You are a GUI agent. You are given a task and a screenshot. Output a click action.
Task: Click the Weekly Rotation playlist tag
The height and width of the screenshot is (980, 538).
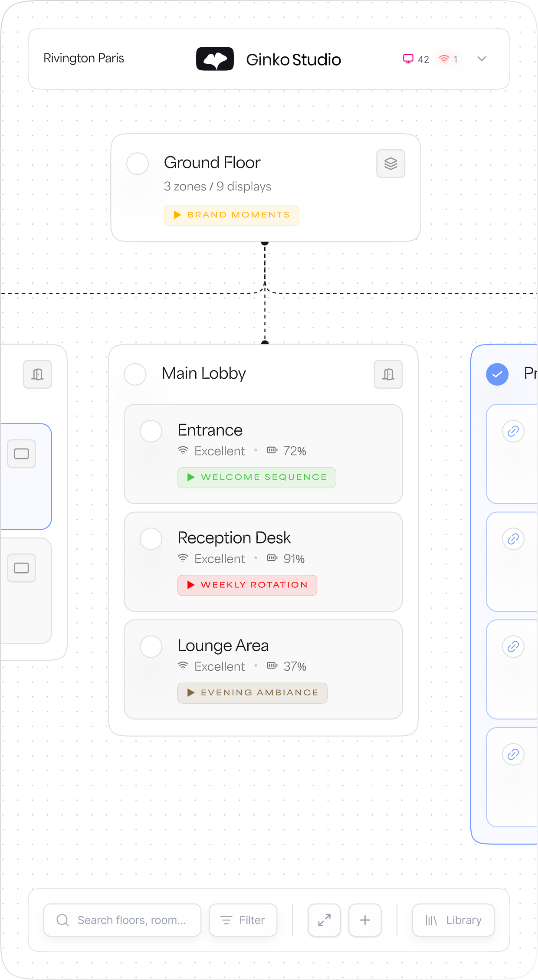click(x=247, y=585)
